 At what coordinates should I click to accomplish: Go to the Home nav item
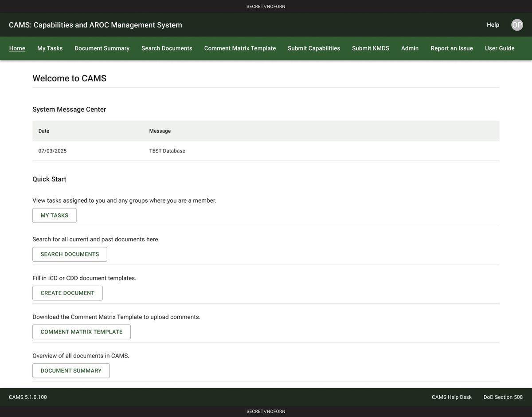tap(17, 48)
